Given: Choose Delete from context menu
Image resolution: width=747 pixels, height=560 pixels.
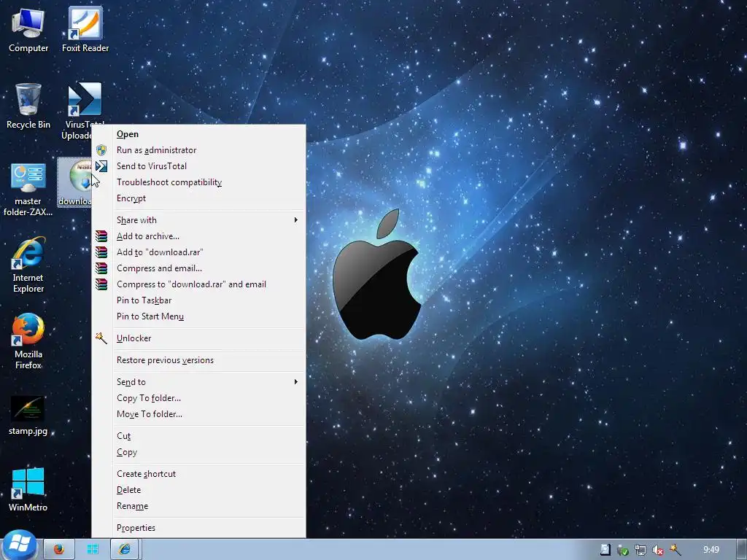Looking at the screenshot, I should coord(198,490).
